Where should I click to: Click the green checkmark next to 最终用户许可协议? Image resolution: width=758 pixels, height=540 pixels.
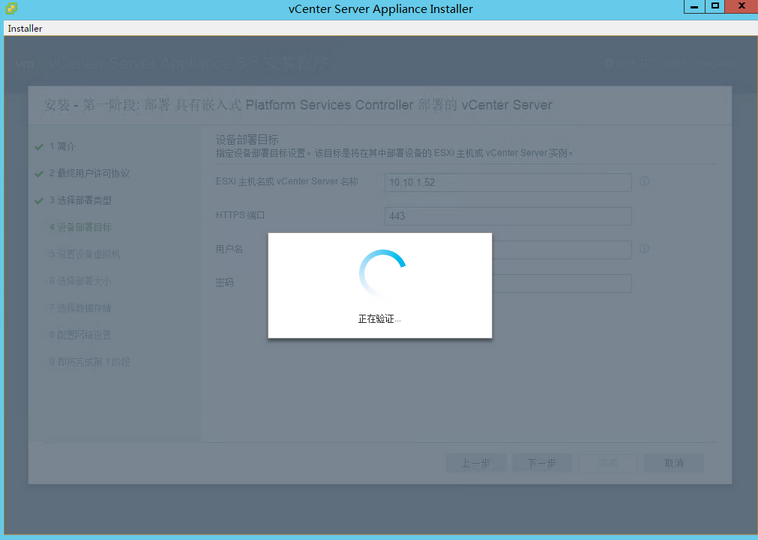[x=39, y=174]
